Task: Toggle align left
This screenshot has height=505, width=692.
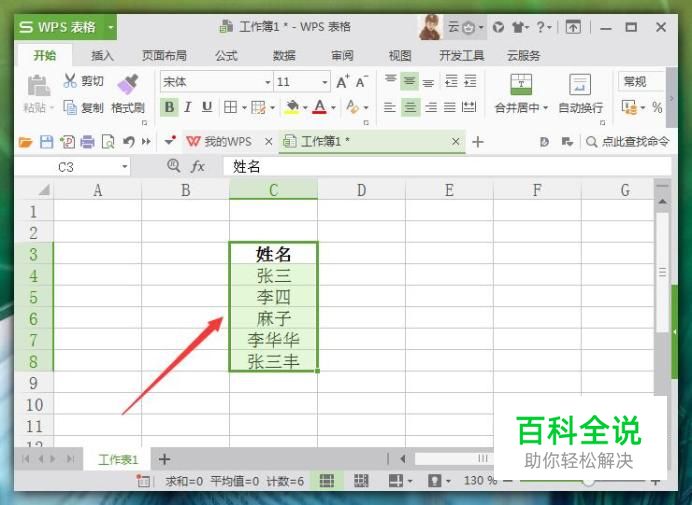Action: coord(390,107)
